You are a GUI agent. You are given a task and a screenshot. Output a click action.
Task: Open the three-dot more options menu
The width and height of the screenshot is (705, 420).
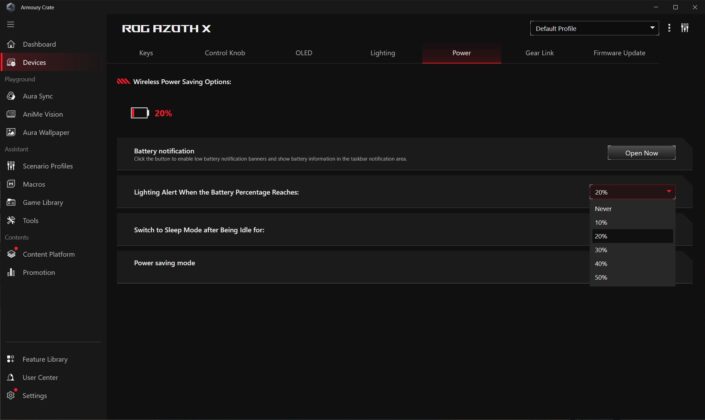[669, 28]
